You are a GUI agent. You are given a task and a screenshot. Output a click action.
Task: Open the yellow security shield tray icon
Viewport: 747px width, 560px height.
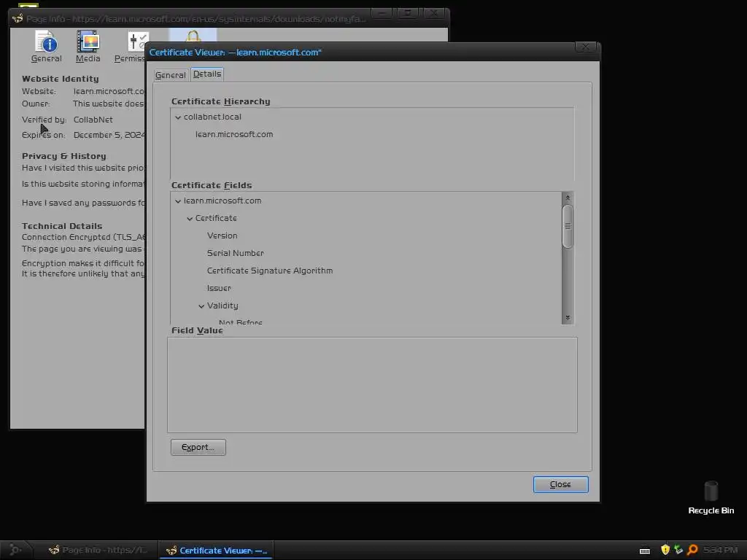click(665, 550)
